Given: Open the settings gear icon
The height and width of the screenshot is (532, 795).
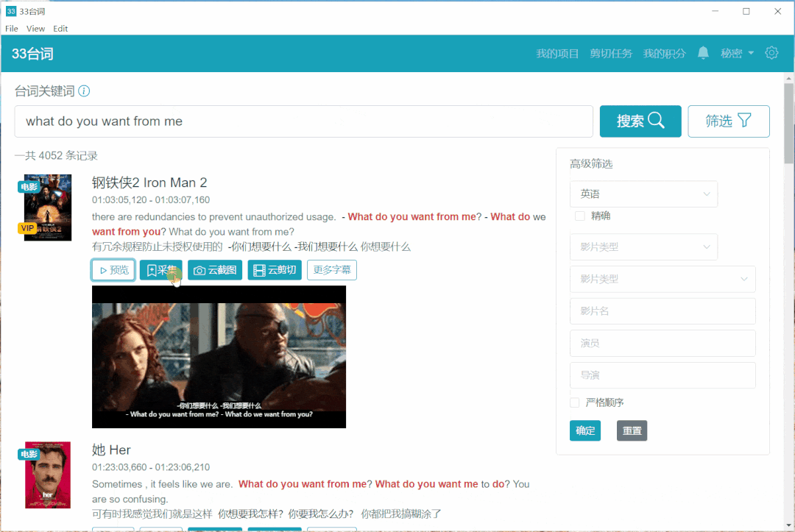Looking at the screenshot, I should (771, 53).
